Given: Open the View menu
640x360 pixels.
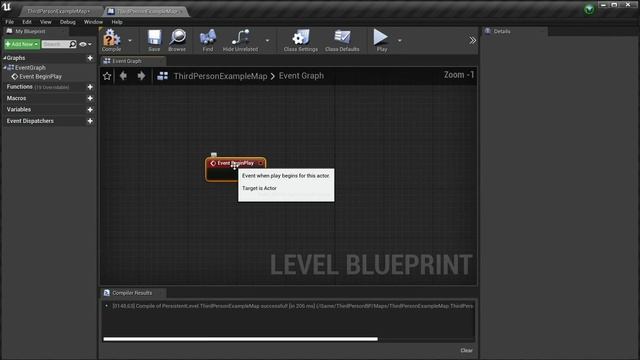Looking at the screenshot, I should tap(46, 22).
